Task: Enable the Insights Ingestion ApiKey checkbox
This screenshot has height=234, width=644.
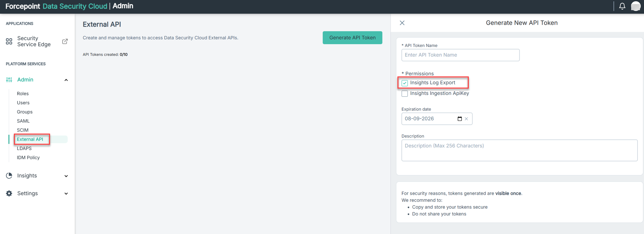Action: 405,94
